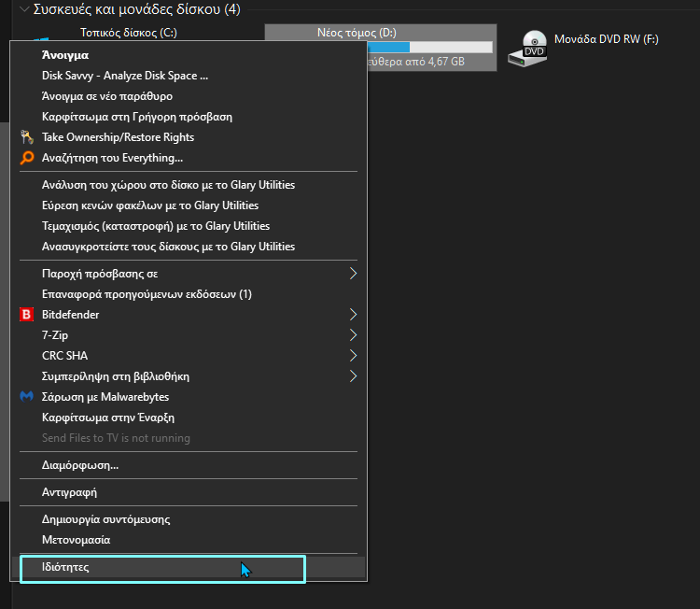The image size is (700, 609).
Task: Choose Άνοιγμα σε νέο παράθυρο
Action: [x=189, y=96]
